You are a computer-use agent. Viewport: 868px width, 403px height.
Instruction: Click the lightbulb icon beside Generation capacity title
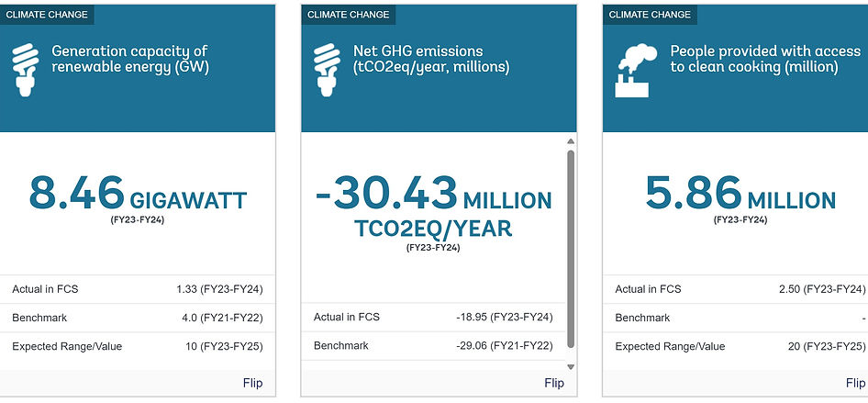[28, 70]
